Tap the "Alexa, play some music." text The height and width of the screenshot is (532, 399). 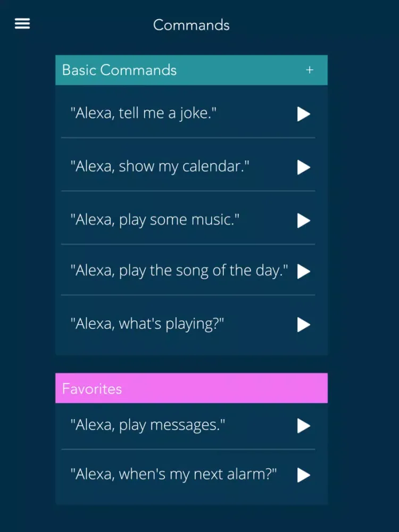pyautogui.click(x=155, y=219)
